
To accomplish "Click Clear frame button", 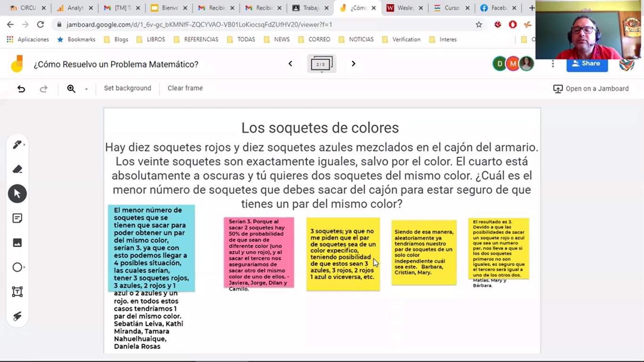I will [185, 88].
